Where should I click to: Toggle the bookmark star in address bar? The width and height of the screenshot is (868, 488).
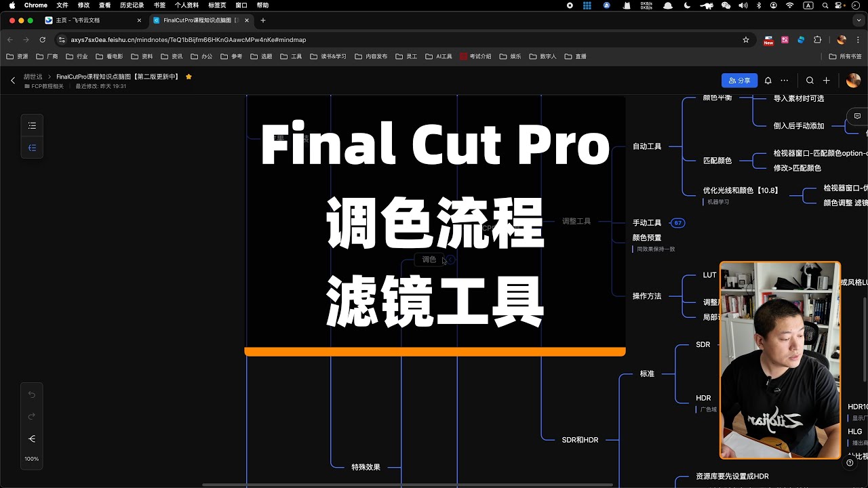point(746,40)
